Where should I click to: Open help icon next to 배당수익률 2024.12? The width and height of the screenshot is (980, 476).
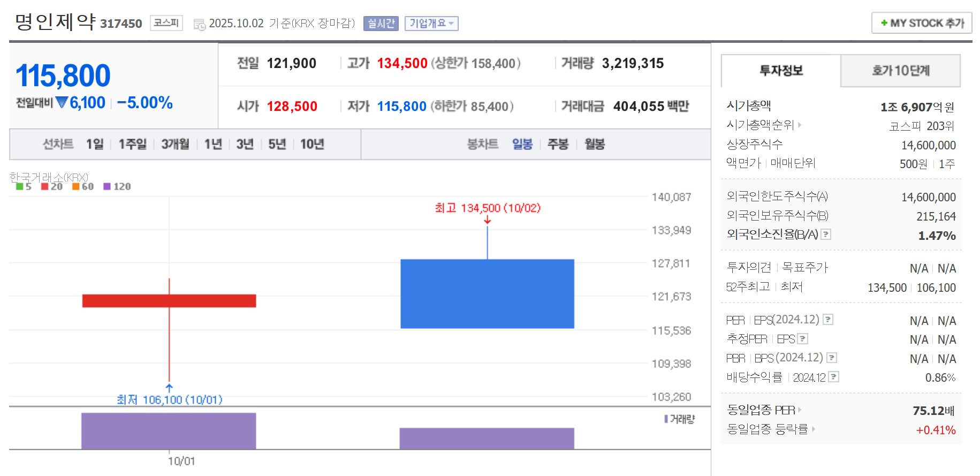click(833, 377)
